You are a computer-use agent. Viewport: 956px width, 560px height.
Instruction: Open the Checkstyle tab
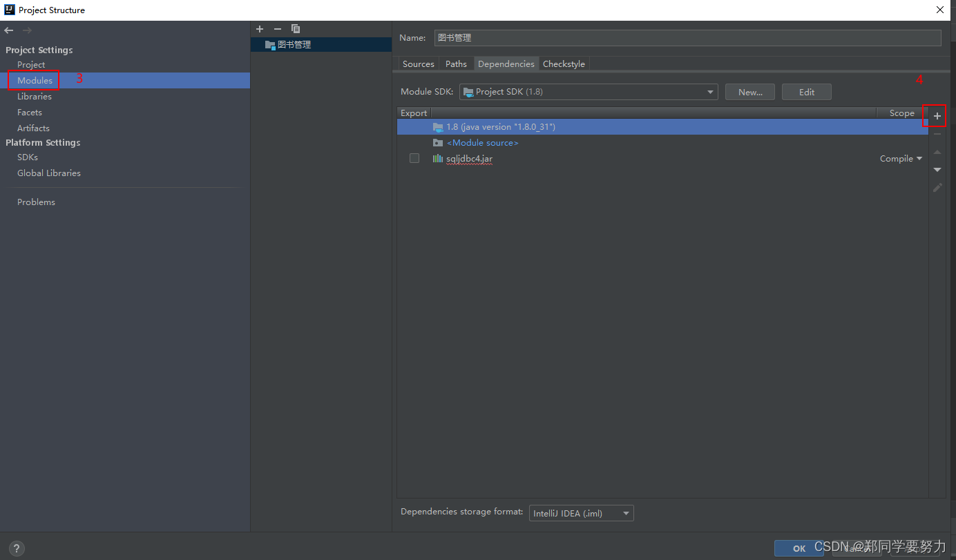tap(564, 64)
